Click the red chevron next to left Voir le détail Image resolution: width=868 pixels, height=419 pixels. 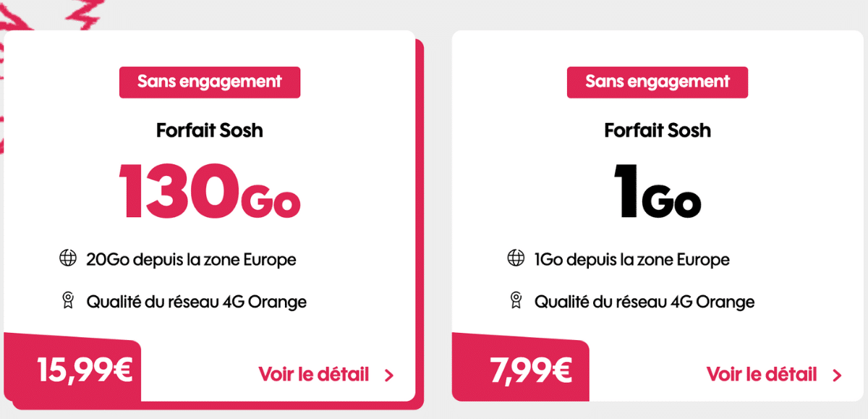tap(389, 375)
